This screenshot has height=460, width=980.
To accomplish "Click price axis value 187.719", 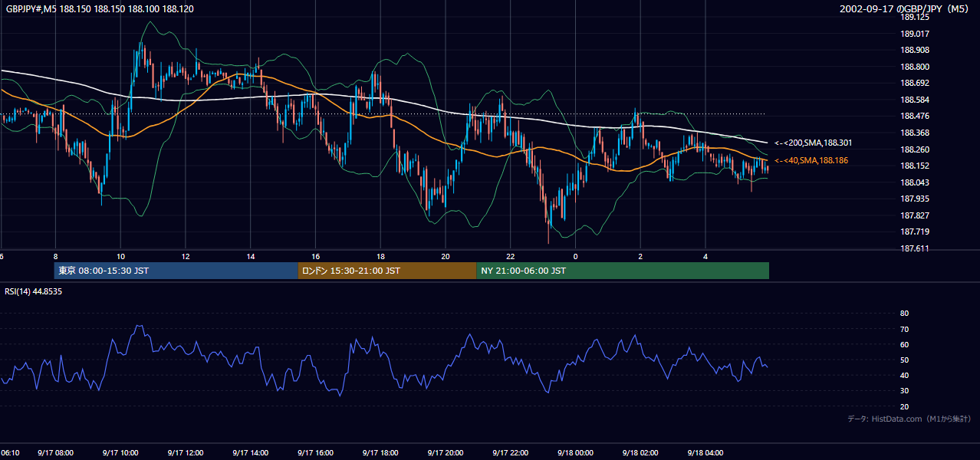I will (x=914, y=232).
